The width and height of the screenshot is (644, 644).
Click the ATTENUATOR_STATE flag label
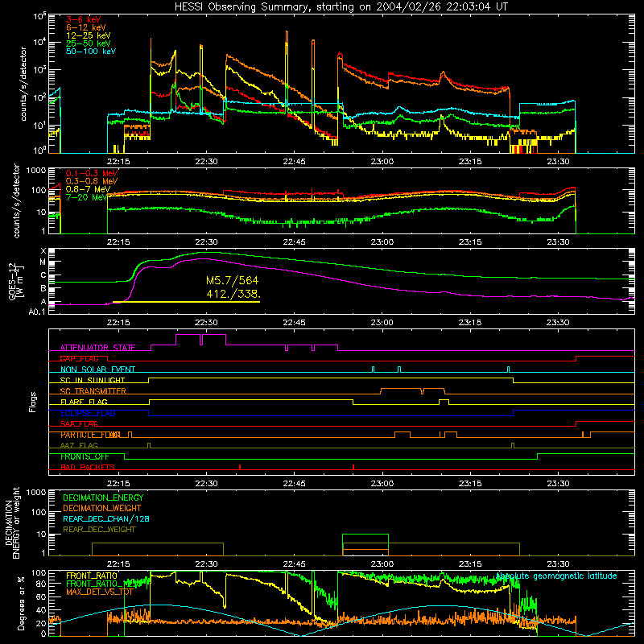(97, 348)
